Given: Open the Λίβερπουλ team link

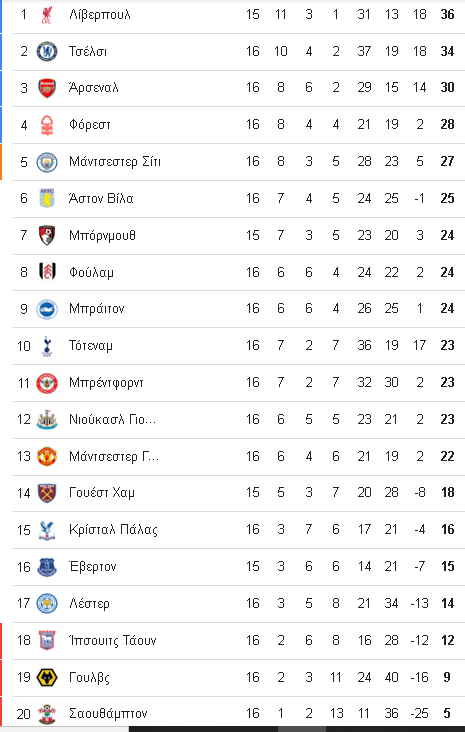Looking at the screenshot, I should coord(99,14).
